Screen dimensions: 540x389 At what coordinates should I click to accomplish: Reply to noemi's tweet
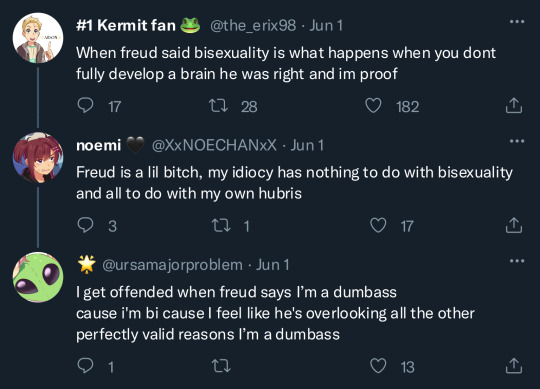click(x=85, y=225)
